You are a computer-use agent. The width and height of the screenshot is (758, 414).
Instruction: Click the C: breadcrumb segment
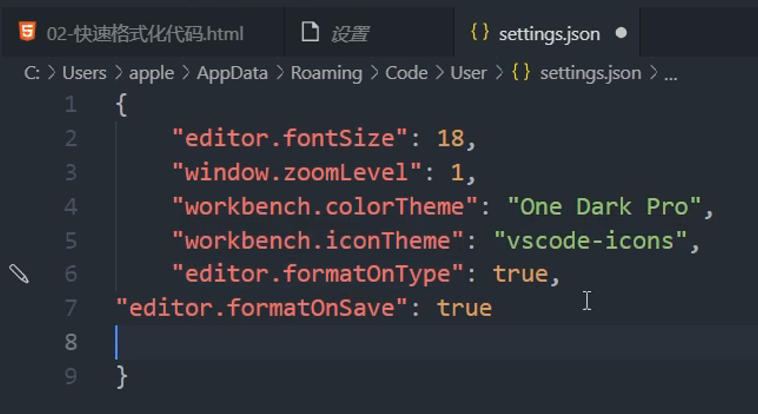(32, 73)
